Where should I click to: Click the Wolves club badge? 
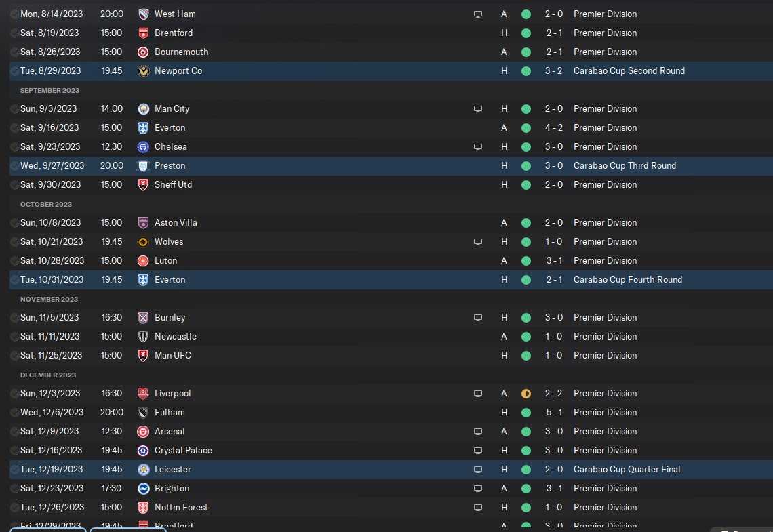tap(143, 242)
